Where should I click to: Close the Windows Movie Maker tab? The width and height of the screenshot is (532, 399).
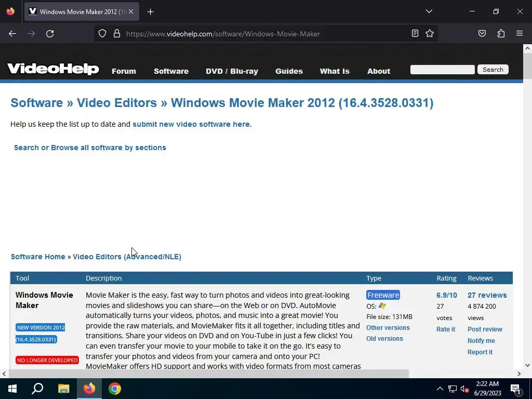pos(131,11)
